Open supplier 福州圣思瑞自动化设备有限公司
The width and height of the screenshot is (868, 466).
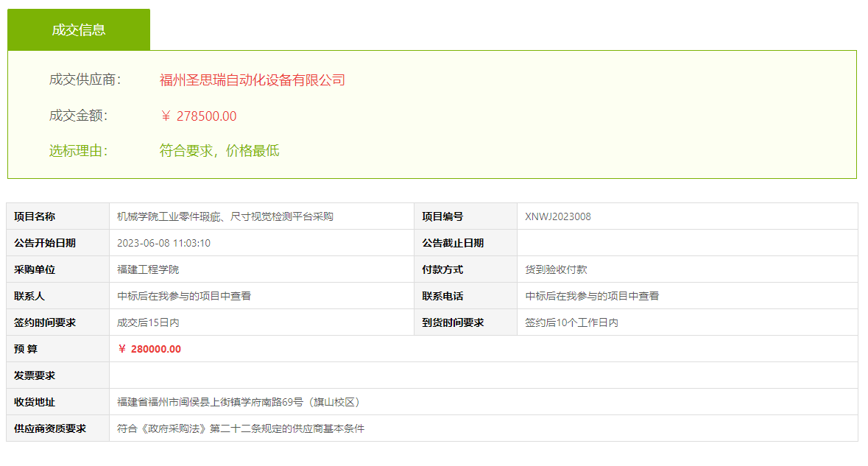pyautogui.click(x=253, y=80)
